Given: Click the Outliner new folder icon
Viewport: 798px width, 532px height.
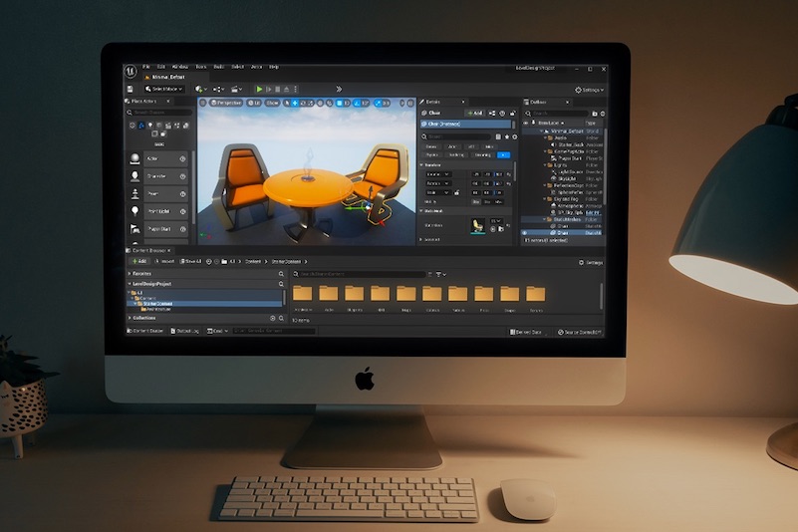Looking at the screenshot, I should [x=595, y=114].
